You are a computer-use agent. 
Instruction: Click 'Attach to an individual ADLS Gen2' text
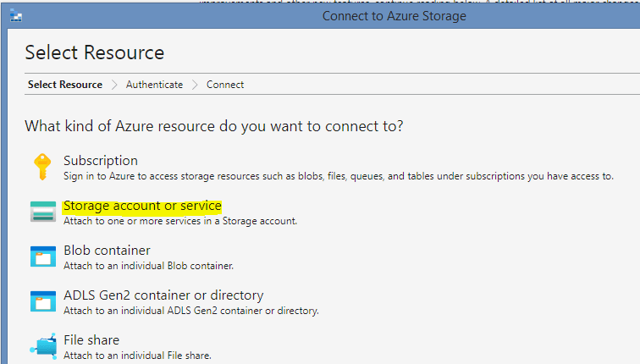tap(191, 311)
